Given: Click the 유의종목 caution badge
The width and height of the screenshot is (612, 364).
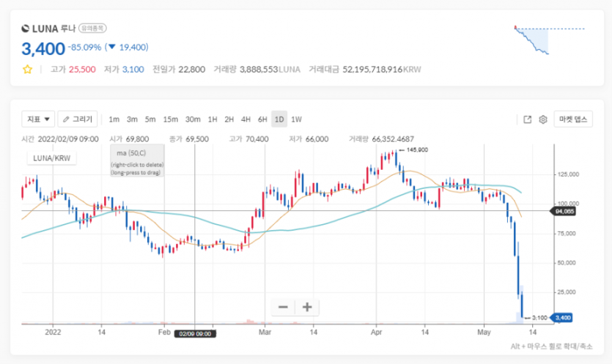Looking at the screenshot, I should (x=92, y=28).
